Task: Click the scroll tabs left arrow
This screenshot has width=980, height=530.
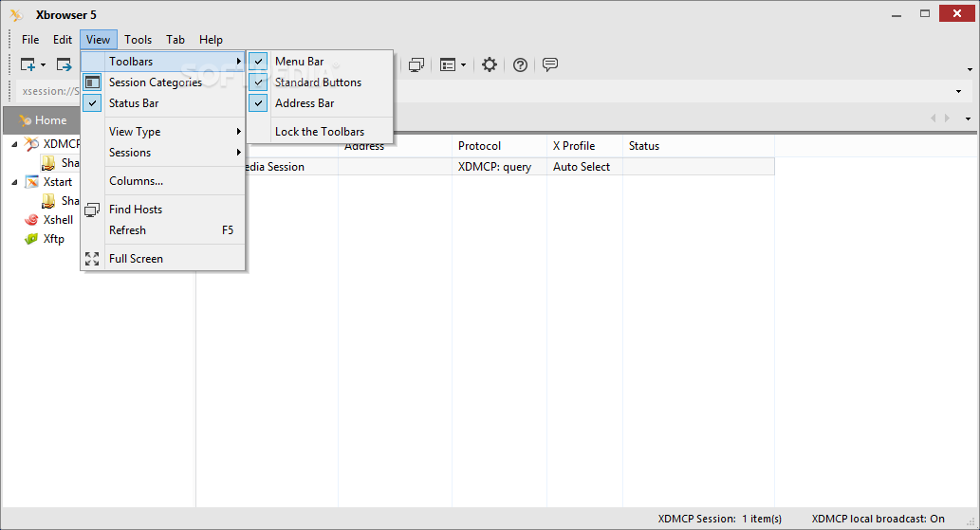Action: [x=934, y=118]
